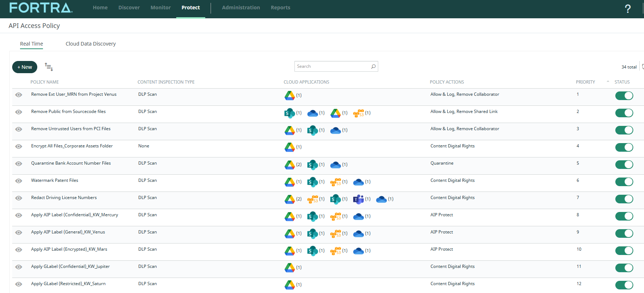Open the Monitor menu in top navigation
This screenshot has width=644, height=293.
(x=160, y=8)
